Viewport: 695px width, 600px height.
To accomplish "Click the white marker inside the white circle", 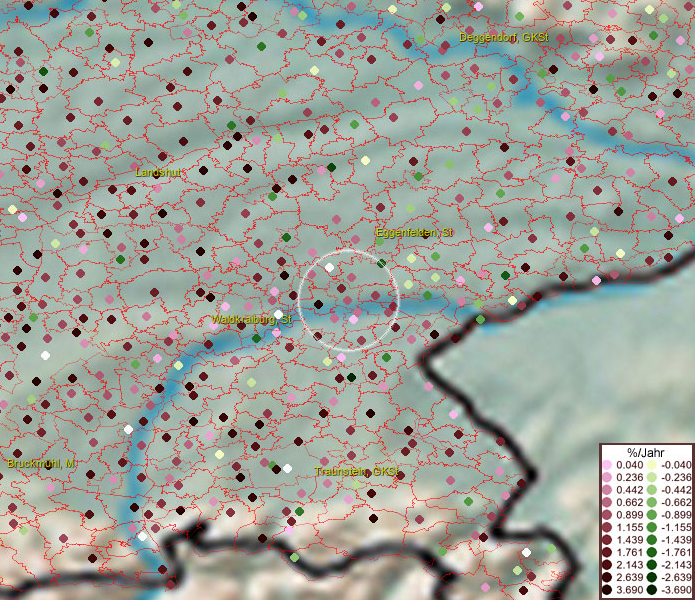I will tap(329, 268).
